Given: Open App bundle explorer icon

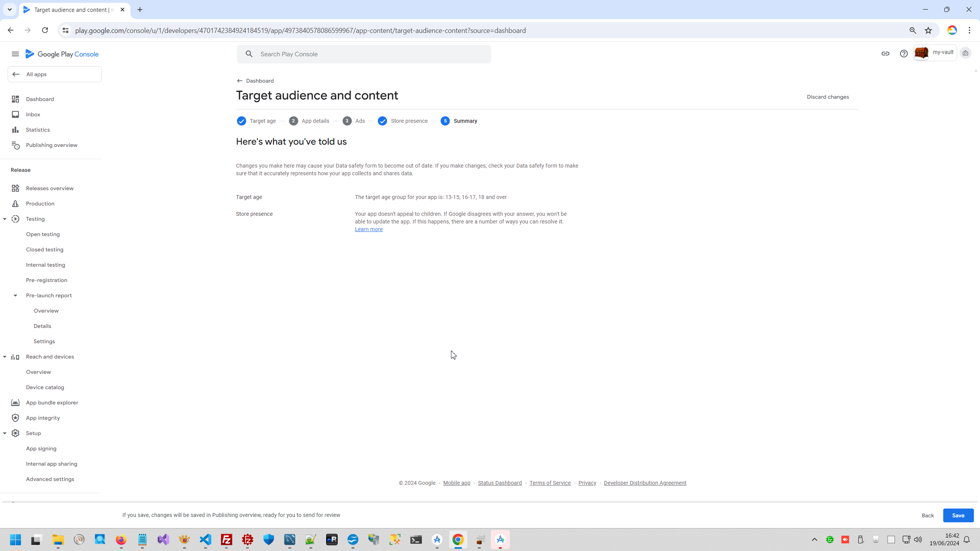Looking at the screenshot, I should tap(15, 403).
